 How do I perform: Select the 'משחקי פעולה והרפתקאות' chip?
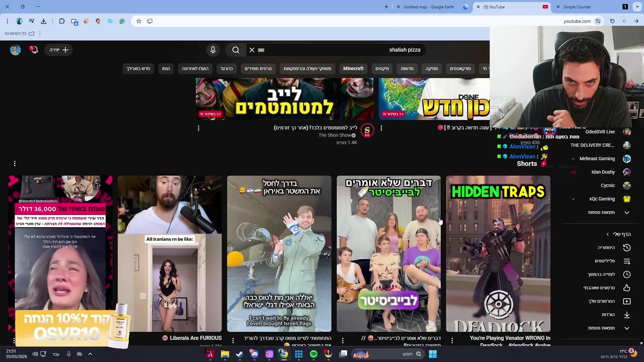(307, 68)
